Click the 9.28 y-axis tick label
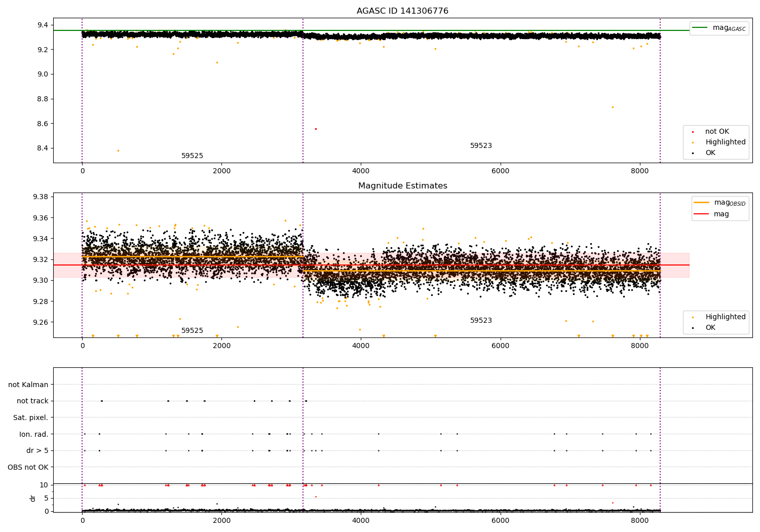 pos(41,302)
